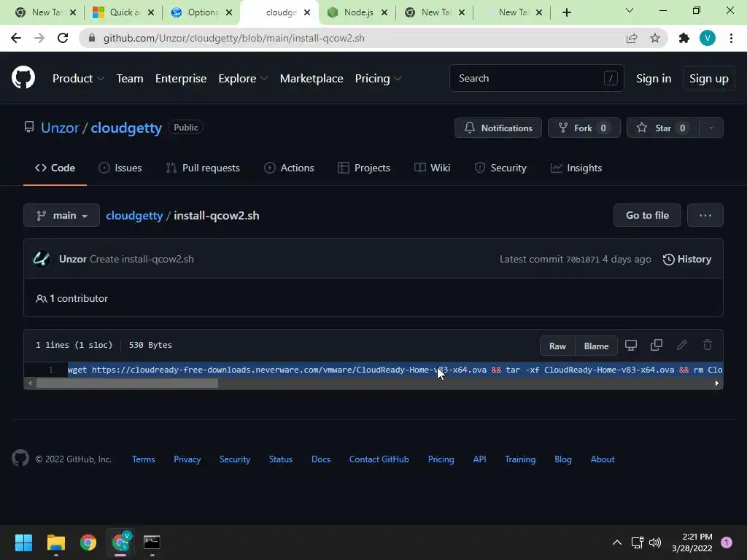Copy raw contents with the copy icon

pos(657,345)
